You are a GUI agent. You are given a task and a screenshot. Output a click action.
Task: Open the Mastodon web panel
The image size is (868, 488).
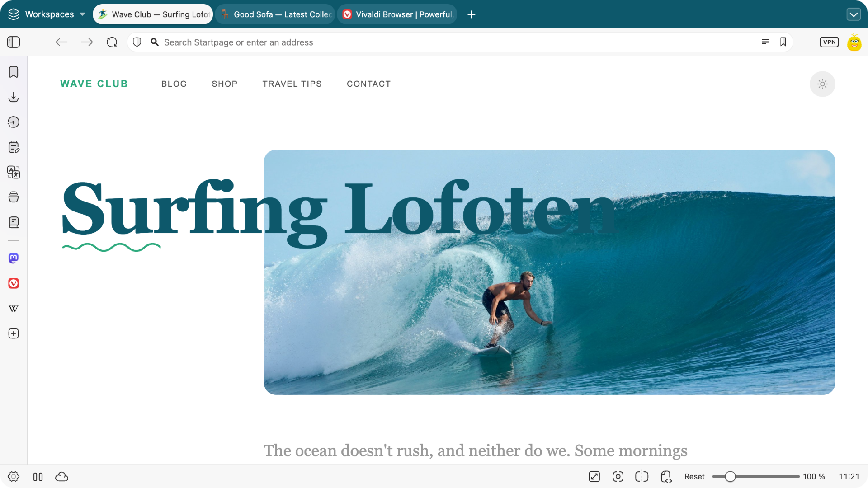[14, 258]
